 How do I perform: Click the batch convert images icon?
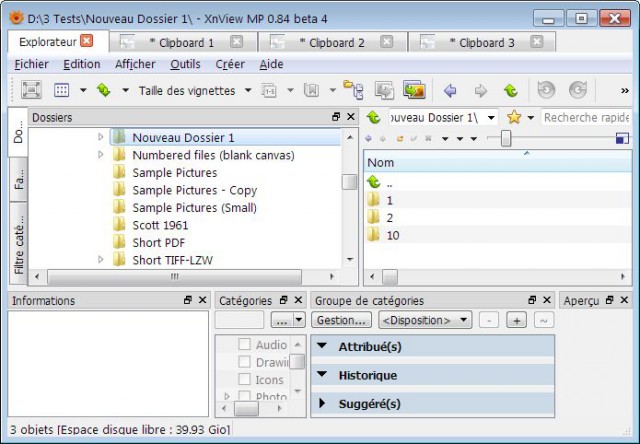414,90
